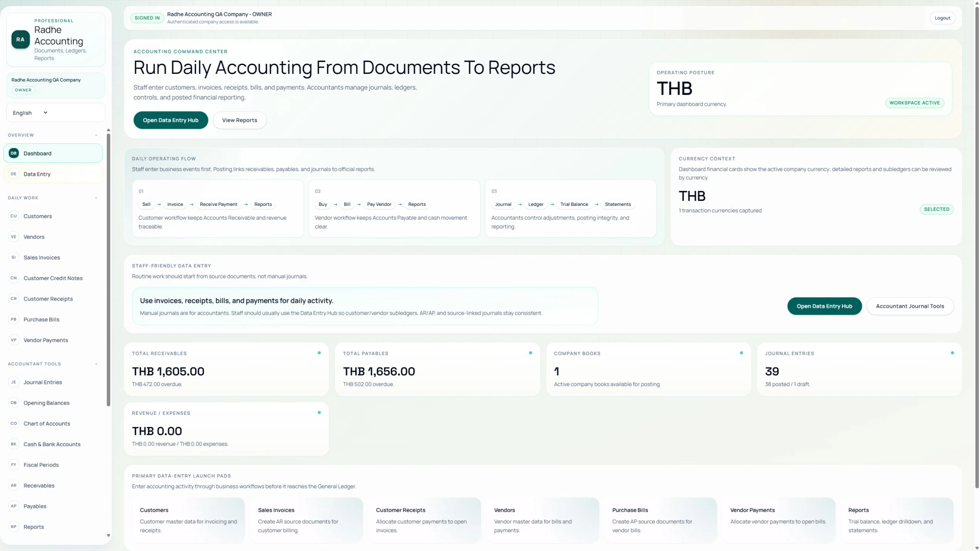
Task: Click the DB Dashboard icon
Action: coord(13,153)
